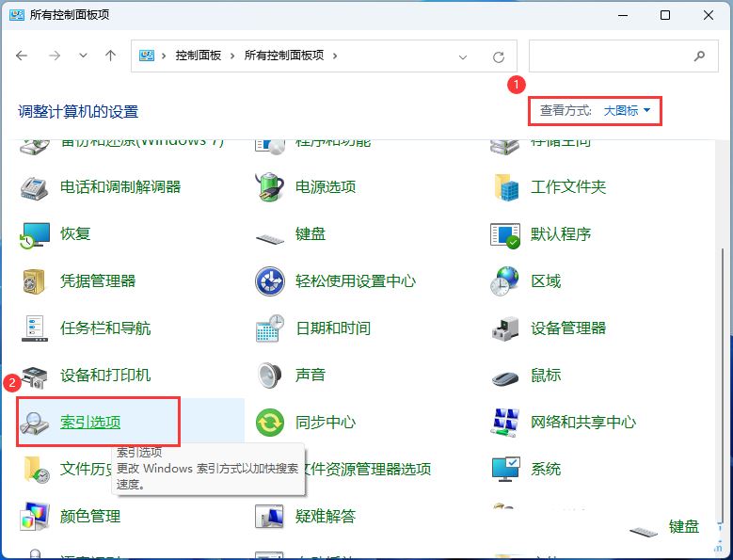Viewport: 733px width, 560px height.
Task: Open the 设备和打印机 link
Action: click(105, 375)
